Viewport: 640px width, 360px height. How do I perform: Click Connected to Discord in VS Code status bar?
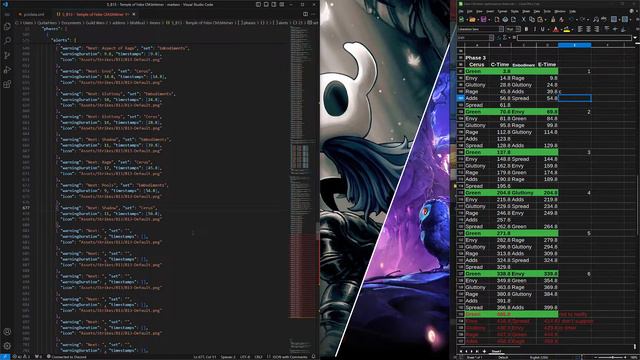click(x=67, y=357)
